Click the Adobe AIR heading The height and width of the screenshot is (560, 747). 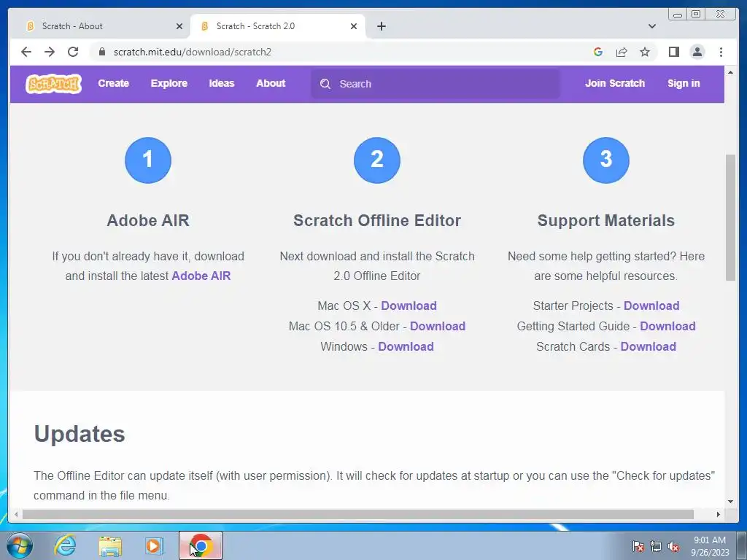[148, 220]
